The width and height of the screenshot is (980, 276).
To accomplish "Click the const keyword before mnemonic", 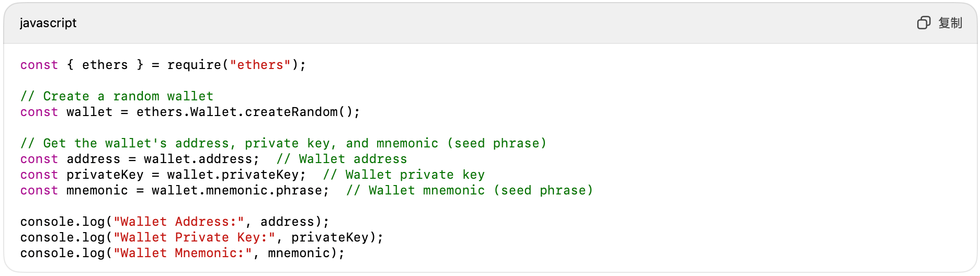I will 39,190.
